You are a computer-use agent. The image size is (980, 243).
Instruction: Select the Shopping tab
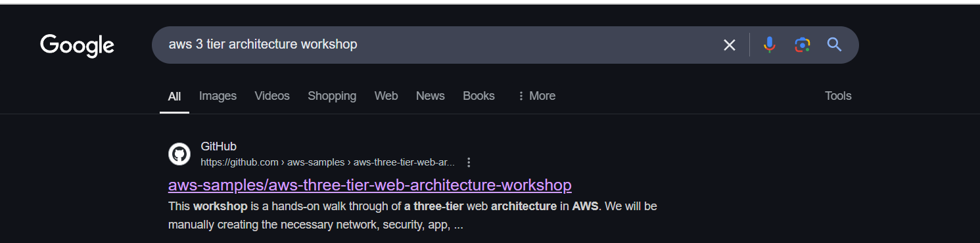click(332, 96)
